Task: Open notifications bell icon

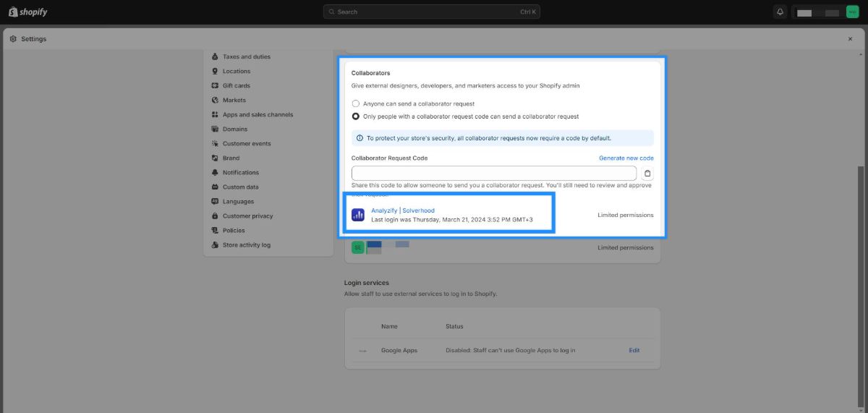Action: click(780, 12)
